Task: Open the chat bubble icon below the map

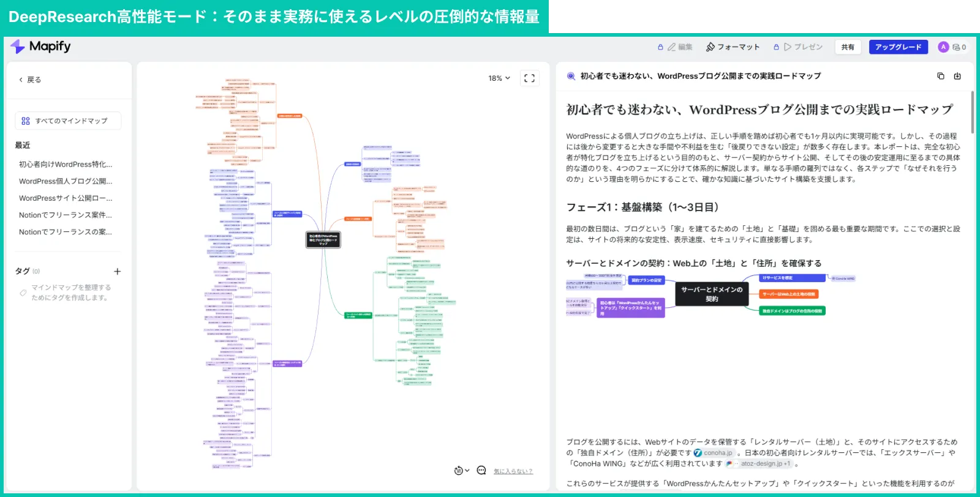Action: click(x=481, y=470)
